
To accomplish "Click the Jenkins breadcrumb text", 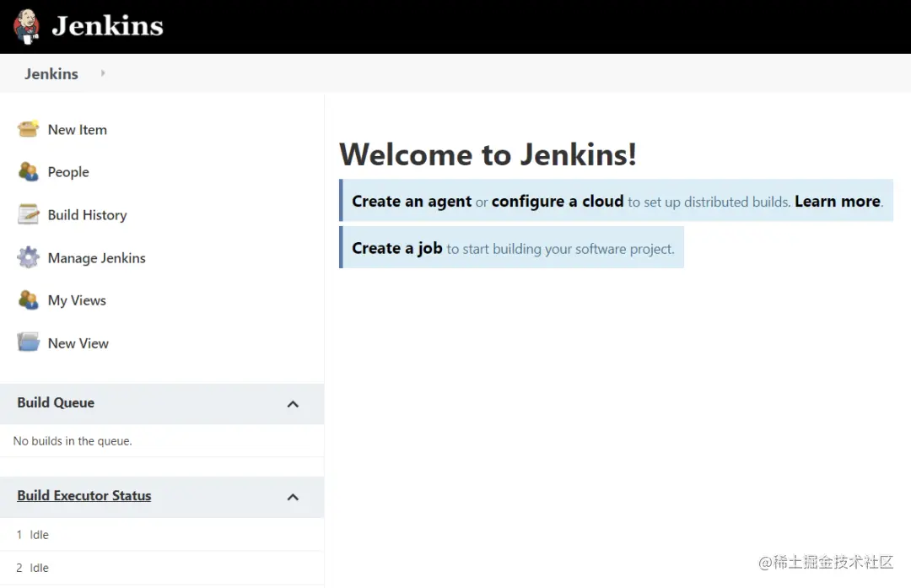I will point(51,74).
